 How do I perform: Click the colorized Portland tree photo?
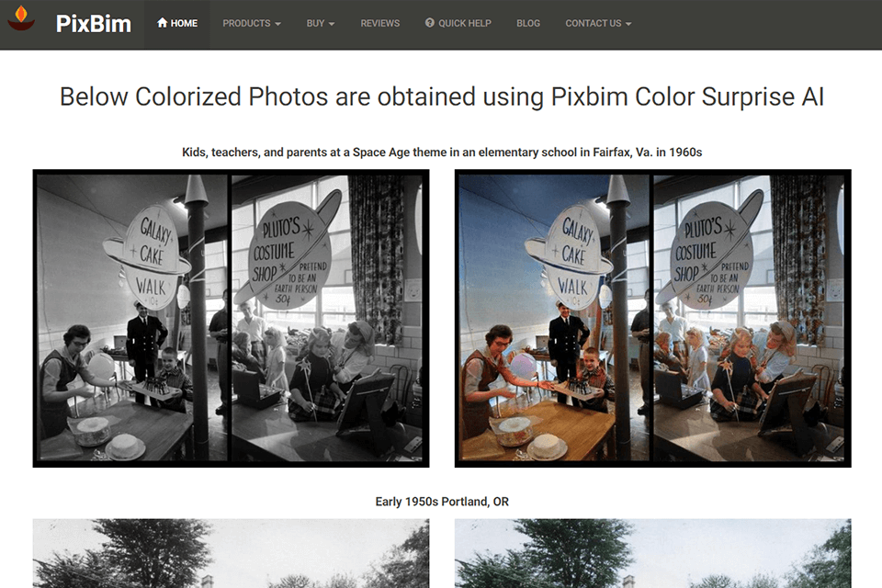(652, 553)
